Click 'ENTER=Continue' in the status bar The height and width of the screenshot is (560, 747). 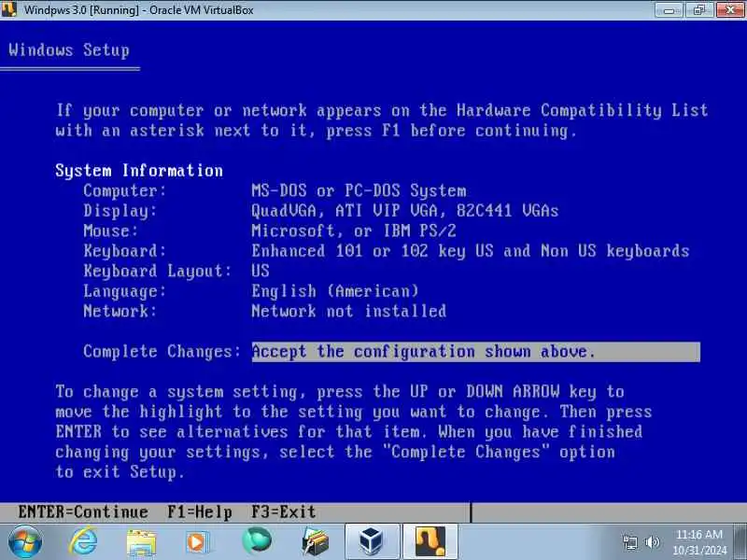[x=83, y=511]
